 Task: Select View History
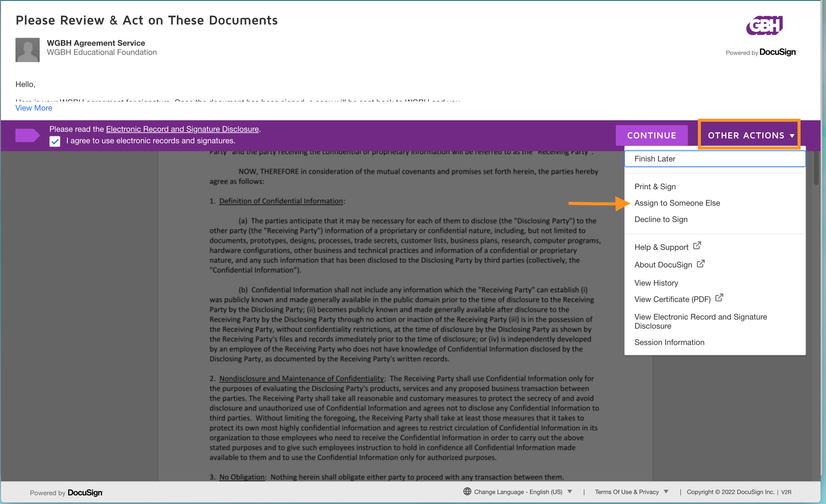click(x=656, y=283)
